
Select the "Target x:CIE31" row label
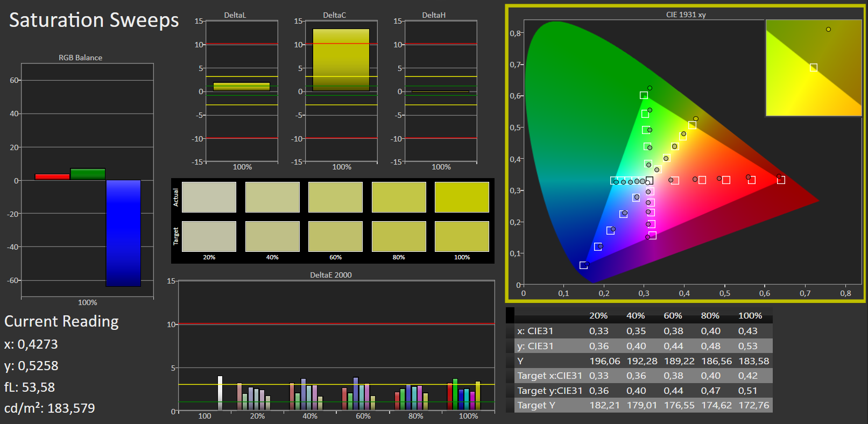549,376
